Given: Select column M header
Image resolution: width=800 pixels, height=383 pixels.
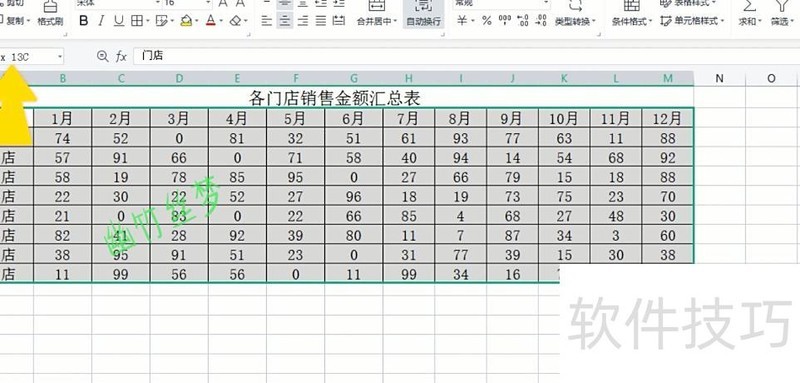Looking at the screenshot, I should (x=668, y=78).
